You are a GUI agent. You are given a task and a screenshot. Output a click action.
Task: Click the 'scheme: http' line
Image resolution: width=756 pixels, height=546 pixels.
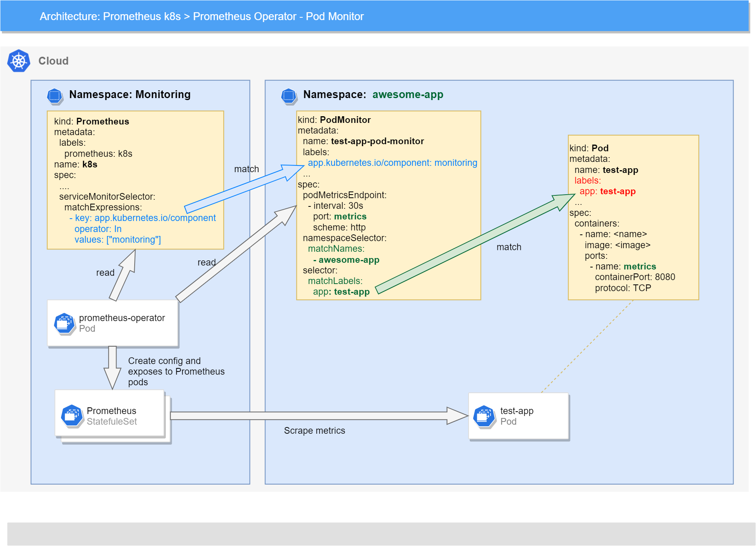(339, 227)
